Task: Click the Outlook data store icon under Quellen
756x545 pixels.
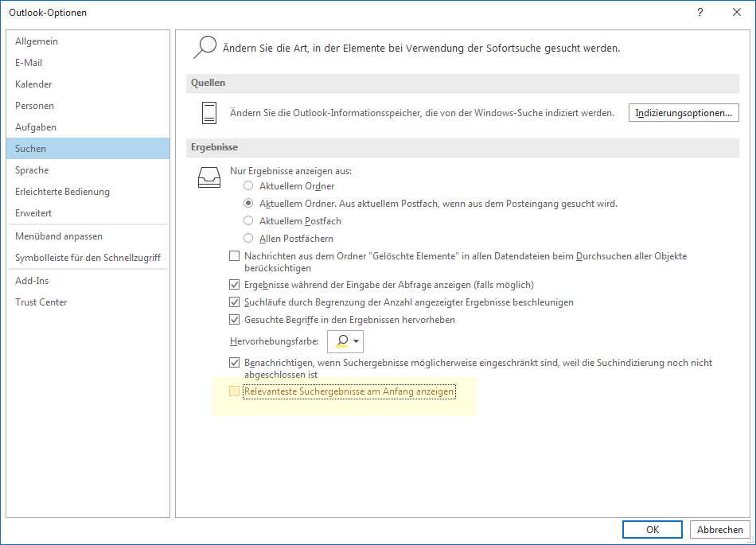Action: tap(209, 113)
